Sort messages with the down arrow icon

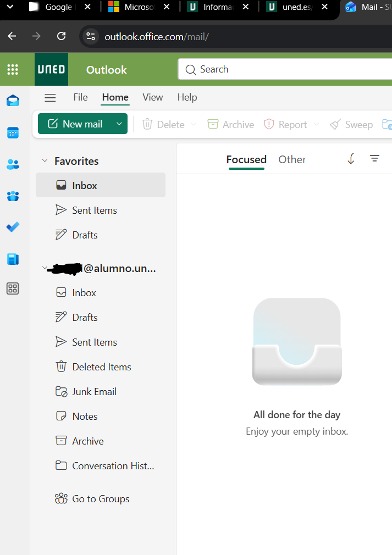(x=351, y=159)
